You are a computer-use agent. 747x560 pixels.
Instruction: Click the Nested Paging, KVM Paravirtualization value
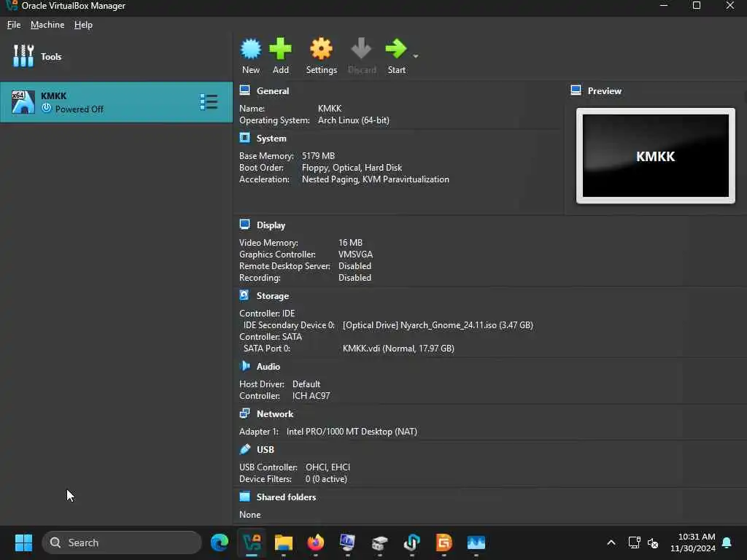tap(376, 179)
